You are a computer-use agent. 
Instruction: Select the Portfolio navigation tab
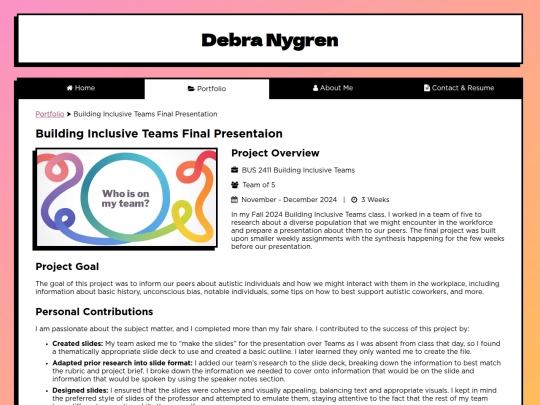pos(207,89)
